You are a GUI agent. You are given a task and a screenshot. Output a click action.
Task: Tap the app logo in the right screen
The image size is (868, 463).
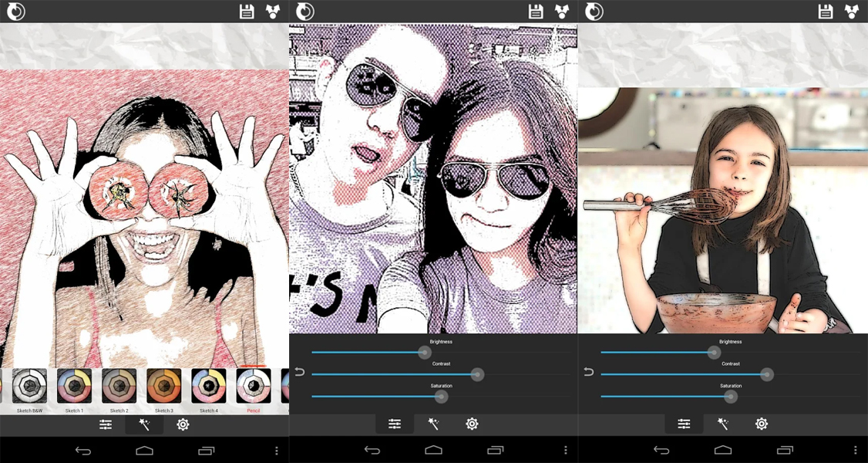tap(594, 11)
